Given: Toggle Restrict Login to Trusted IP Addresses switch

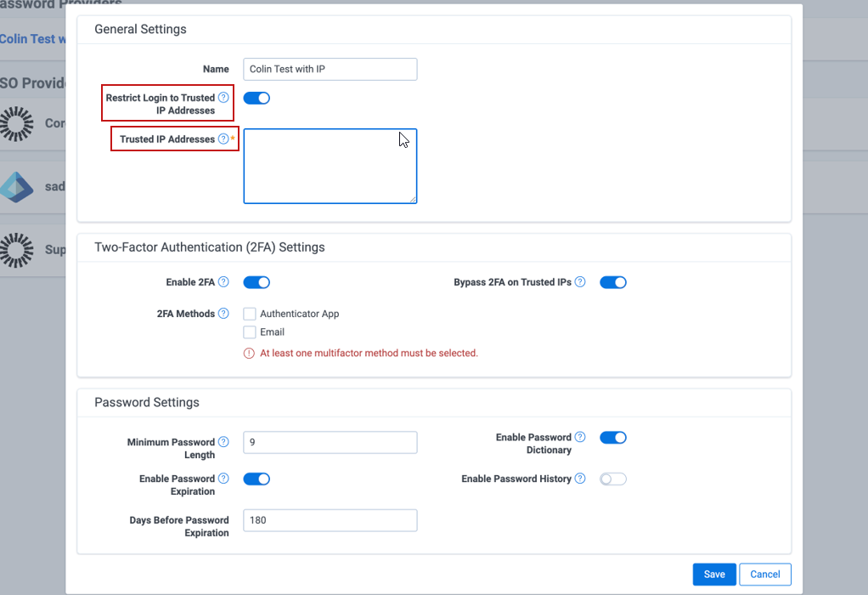Looking at the screenshot, I should (256, 98).
